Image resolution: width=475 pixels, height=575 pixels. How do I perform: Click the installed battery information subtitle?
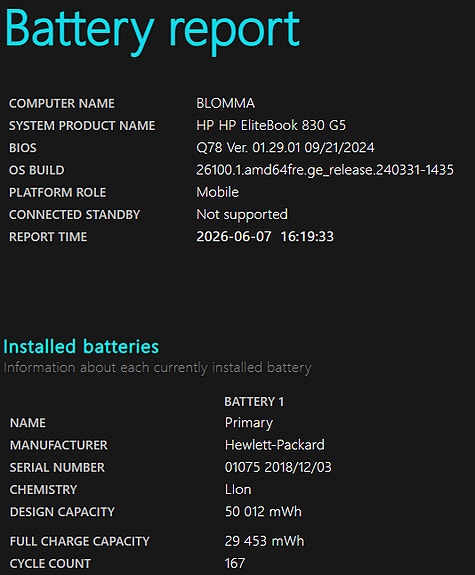(x=157, y=367)
